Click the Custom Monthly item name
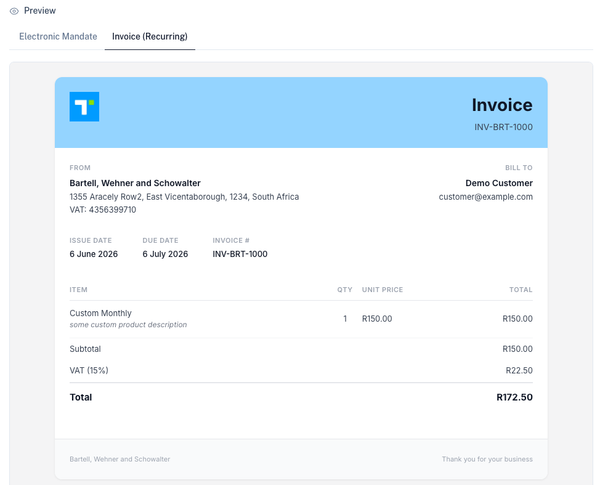The height and width of the screenshot is (485, 600). pos(101,313)
